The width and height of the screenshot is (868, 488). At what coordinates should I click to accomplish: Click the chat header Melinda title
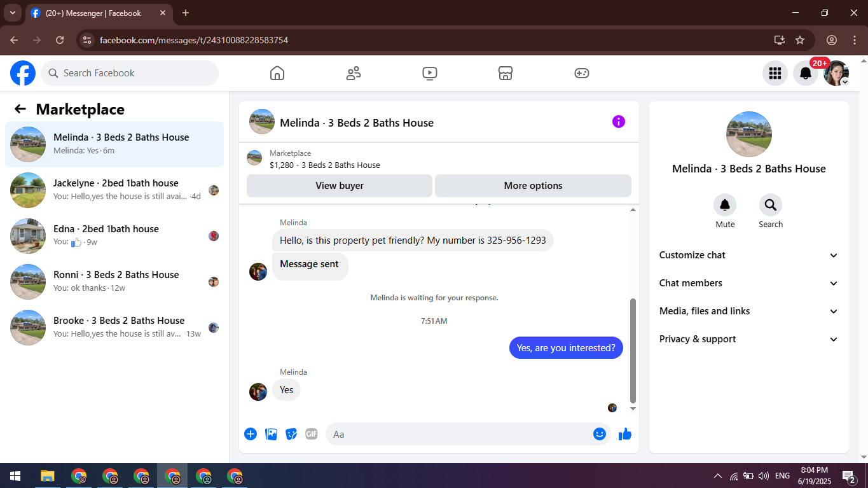(x=357, y=123)
